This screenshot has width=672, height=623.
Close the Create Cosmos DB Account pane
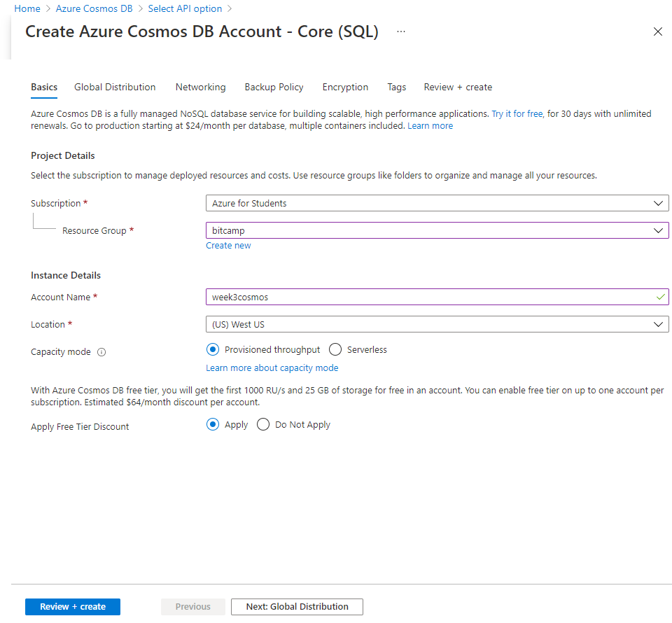(x=657, y=31)
